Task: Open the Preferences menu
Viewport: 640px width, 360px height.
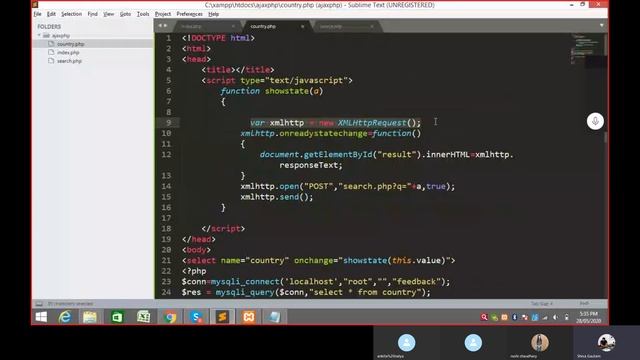Action: tap(189, 14)
